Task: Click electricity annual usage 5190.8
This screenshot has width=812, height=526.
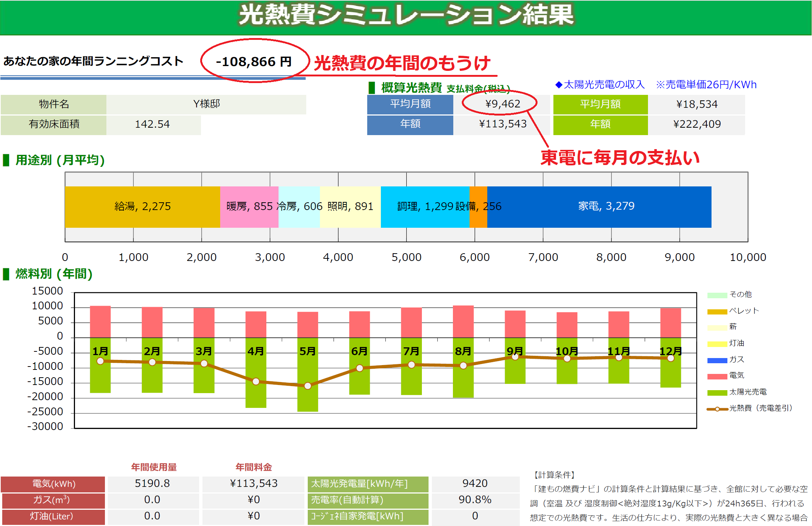Action: 153,484
